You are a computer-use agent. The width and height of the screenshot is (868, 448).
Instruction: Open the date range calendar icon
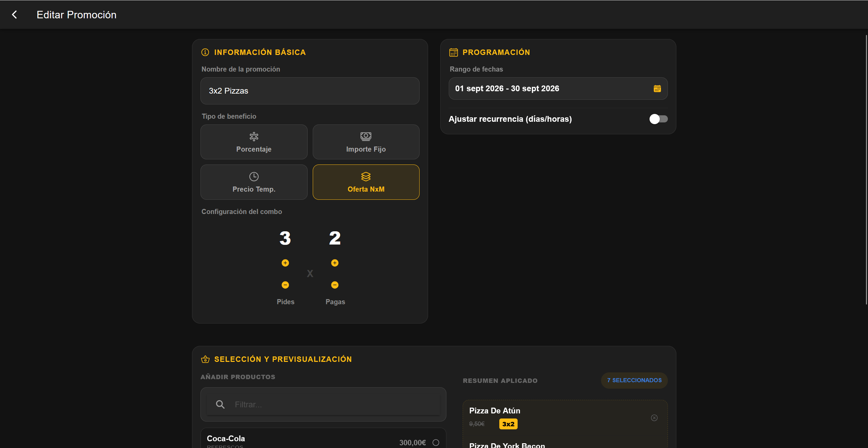tap(657, 89)
